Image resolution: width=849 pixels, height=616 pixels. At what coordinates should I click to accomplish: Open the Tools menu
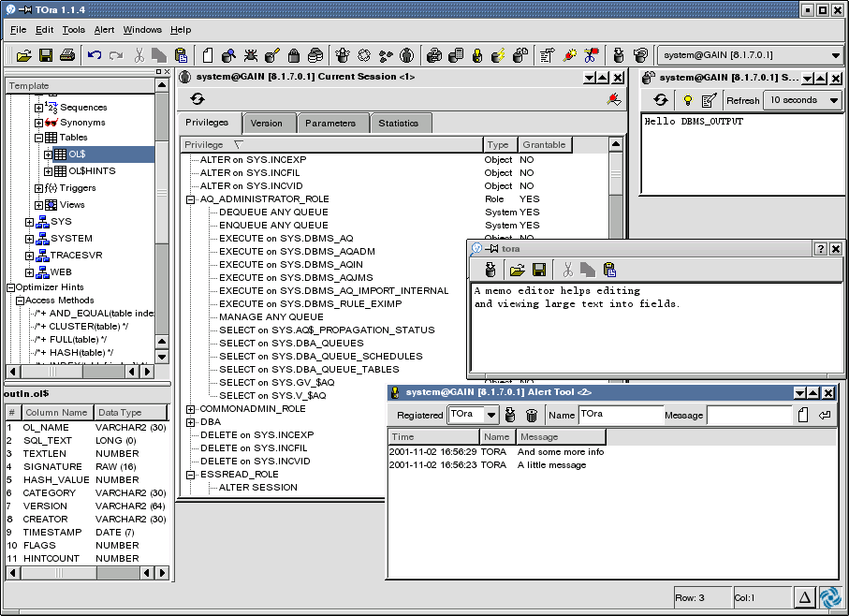pyautogui.click(x=74, y=30)
